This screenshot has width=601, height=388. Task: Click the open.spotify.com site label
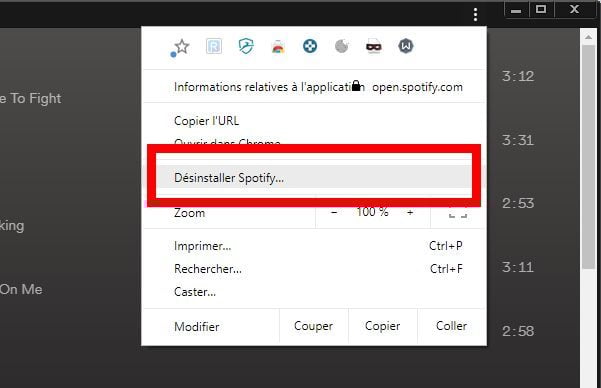point(417,87)
